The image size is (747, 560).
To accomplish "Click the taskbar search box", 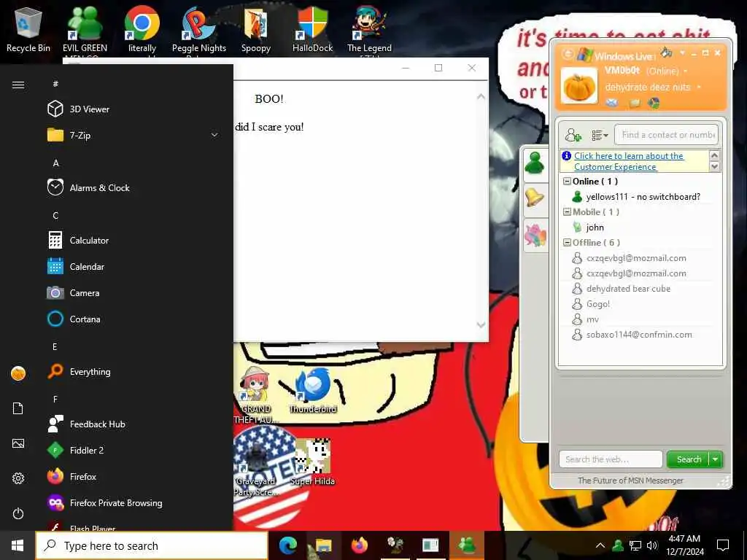I will (x=152, y=545).
